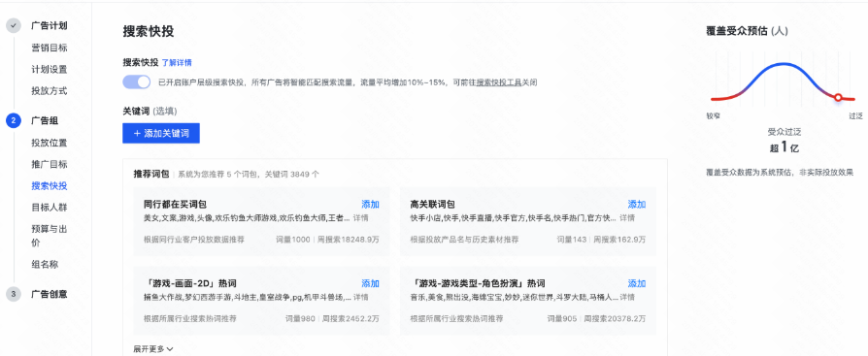Add the 「游戏-游戏类型-角色扮演」热词 package
This screenshot has width=868, height=356.
[x=637, y=283]
